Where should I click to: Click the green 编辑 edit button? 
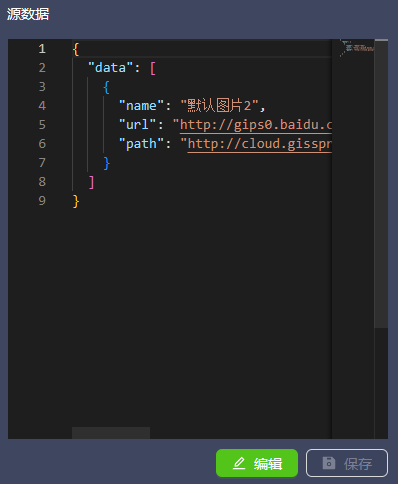(257, 463)
